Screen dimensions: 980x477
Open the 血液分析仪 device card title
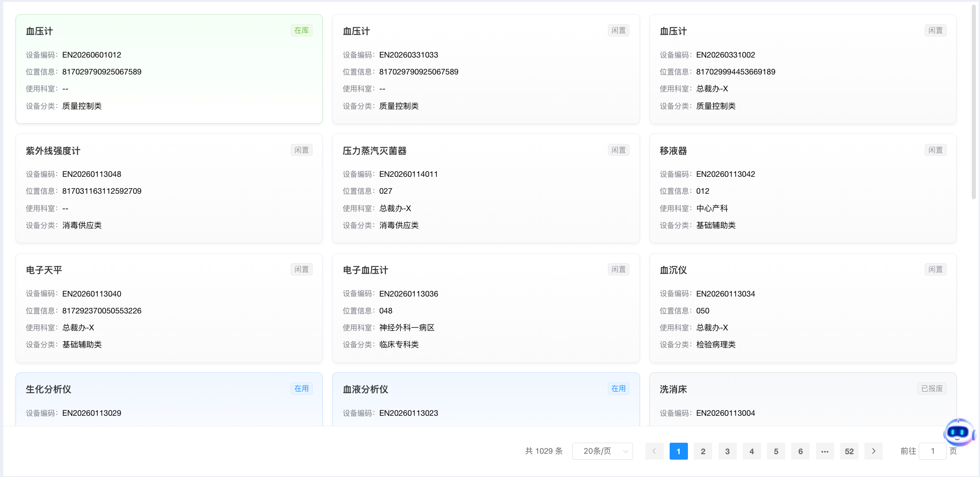click(365, 389)
